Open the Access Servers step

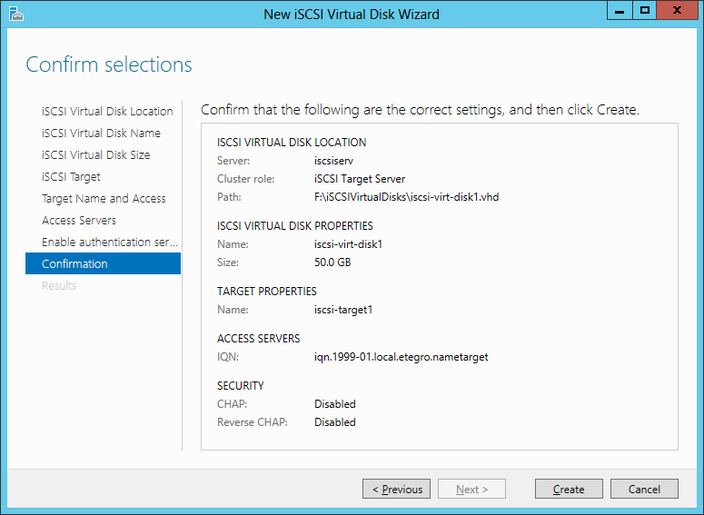point(79,220)
